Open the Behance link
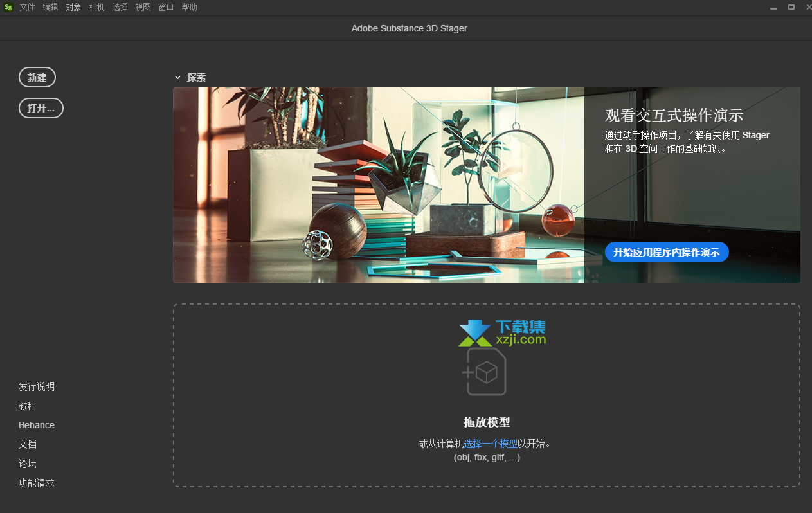The height and width of the screenshot is (513, 812). coord(37,425)
